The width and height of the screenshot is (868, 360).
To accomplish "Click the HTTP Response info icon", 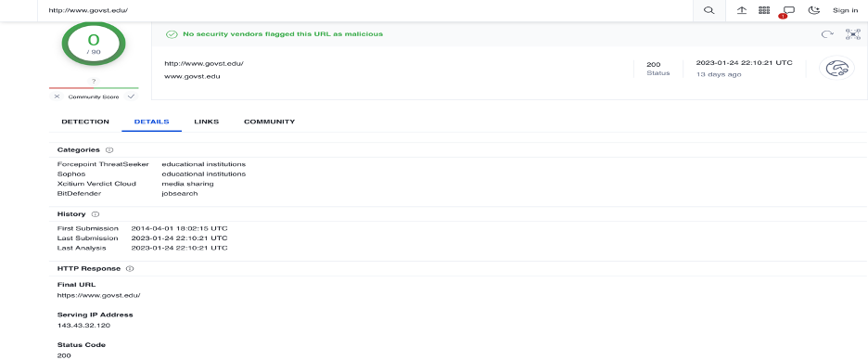I will [x=130, y=269].
